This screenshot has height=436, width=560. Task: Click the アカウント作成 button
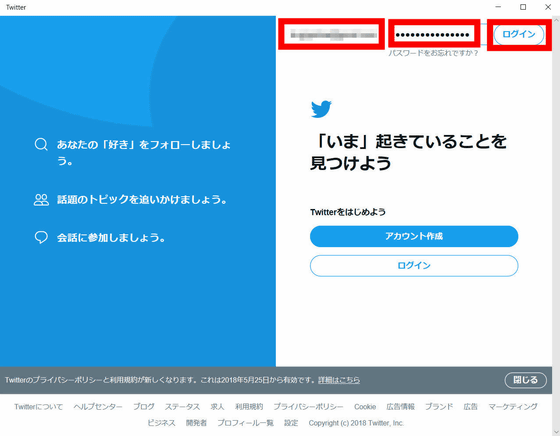(414, 236)
